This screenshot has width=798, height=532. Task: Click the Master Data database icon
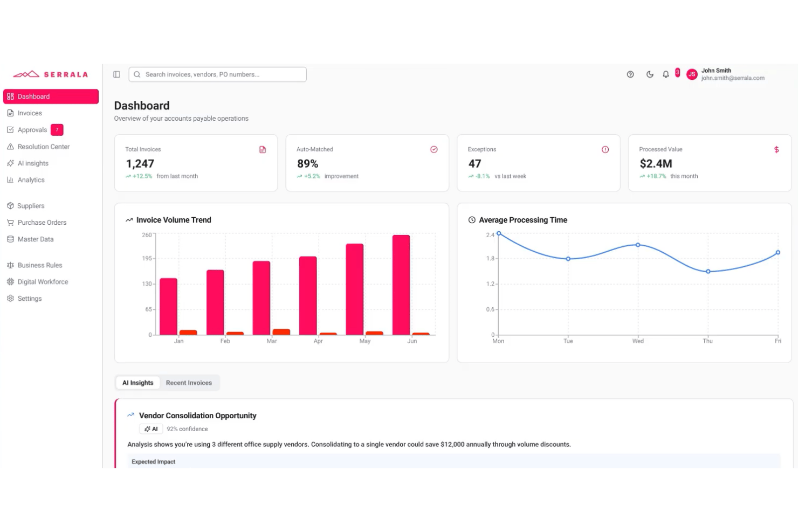pos(10,239)
